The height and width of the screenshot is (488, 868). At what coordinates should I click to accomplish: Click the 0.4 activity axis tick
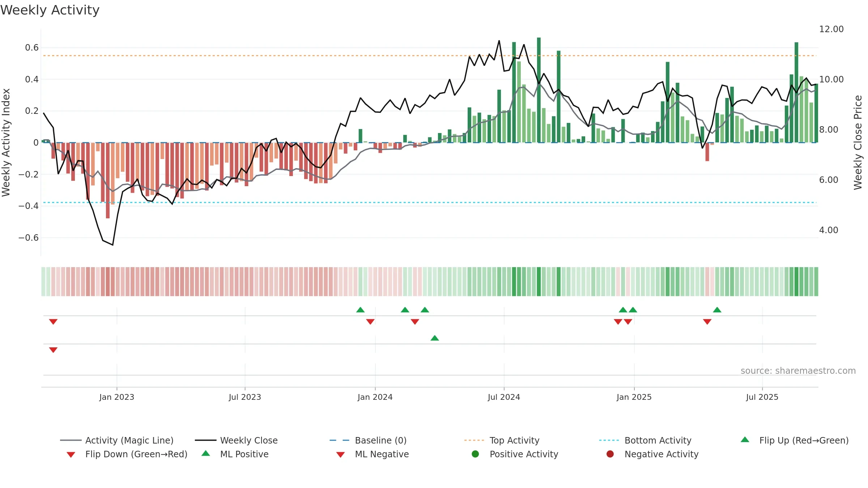click(x=32, y=79)
